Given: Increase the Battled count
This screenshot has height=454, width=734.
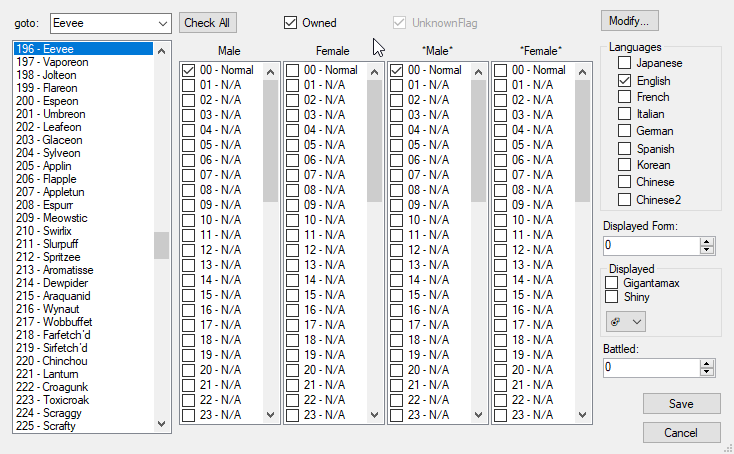Looking at the screenshot, I should coord(707,364).
